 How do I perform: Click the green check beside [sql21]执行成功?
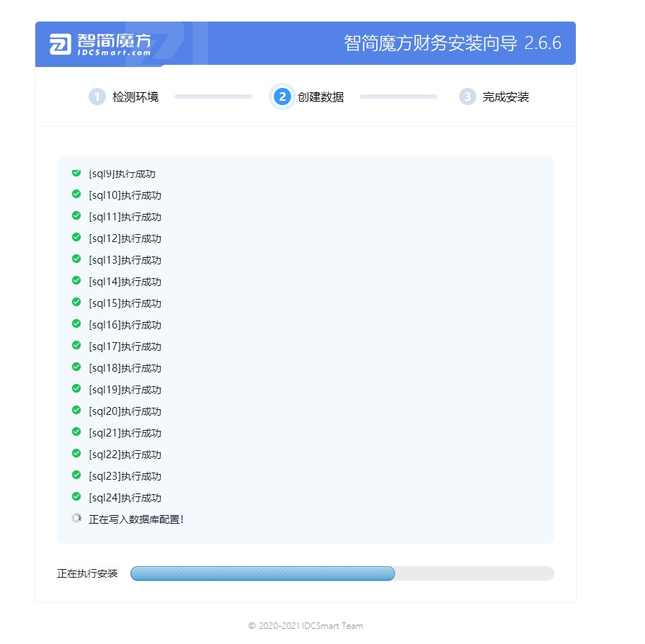[x=76, y=432]
